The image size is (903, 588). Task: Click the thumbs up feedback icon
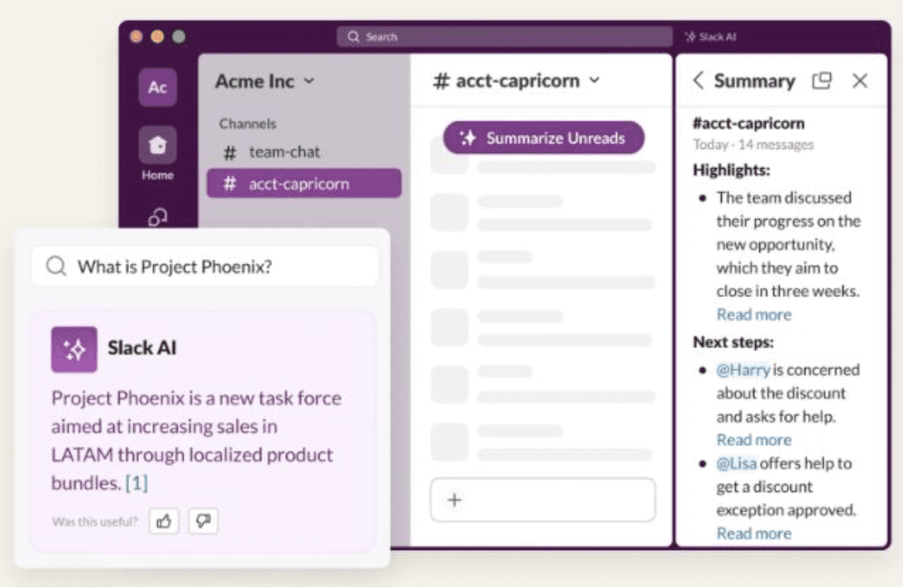(x=165, y=521)
